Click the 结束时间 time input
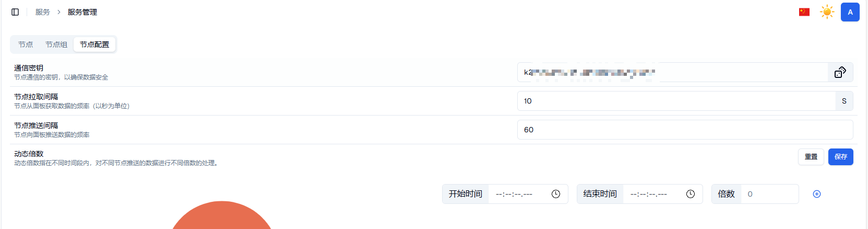 click(651, 194)
